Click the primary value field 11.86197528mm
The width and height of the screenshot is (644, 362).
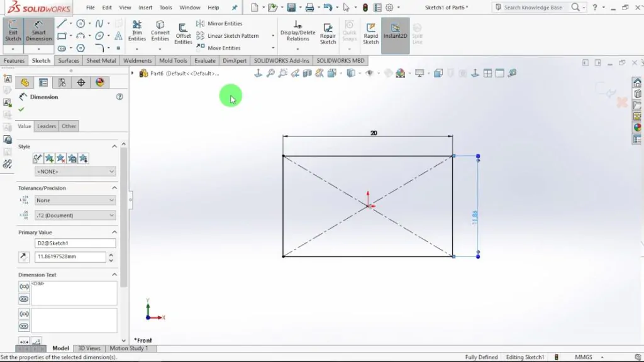(x=70, y=256)
